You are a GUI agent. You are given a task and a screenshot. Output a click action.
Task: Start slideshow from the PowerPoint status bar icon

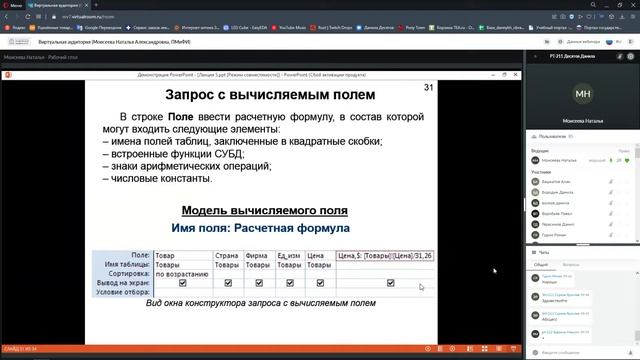click(513, 349)
